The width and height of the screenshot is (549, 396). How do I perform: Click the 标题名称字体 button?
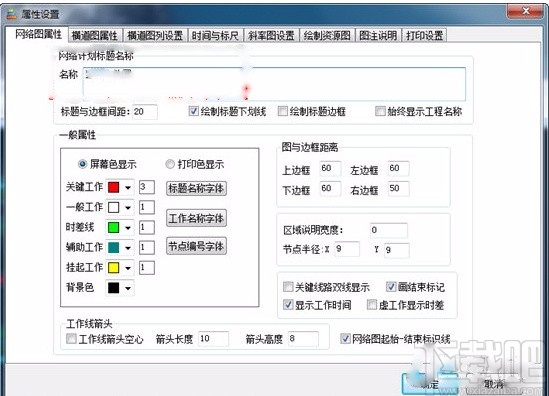(196, 188)
